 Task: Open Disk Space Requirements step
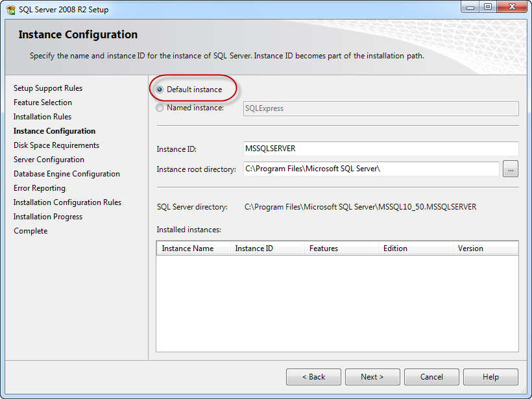56,145
